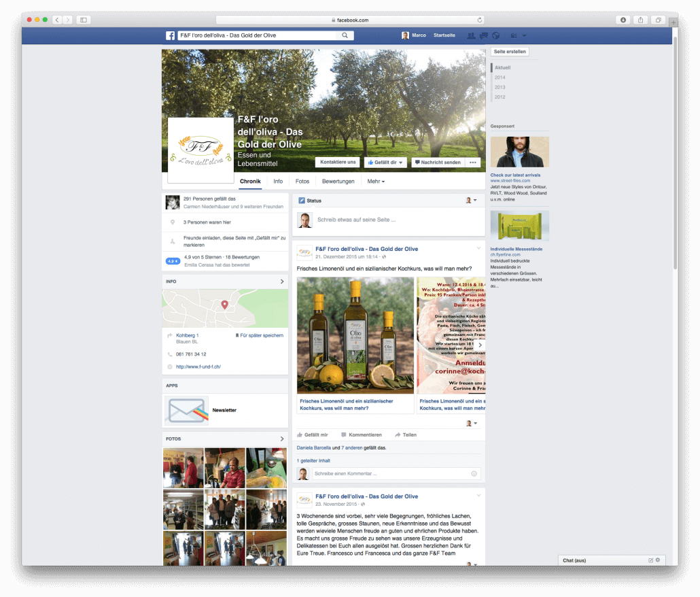Image resolution: width=700 pixels, height=597 pixels.
Task: Open the F&F page profile picture
Action: [x=200, y=150]
